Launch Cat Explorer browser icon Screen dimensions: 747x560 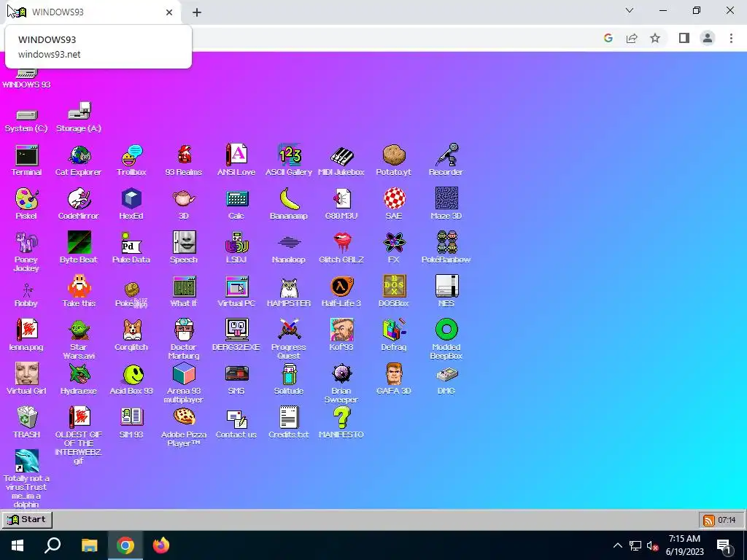[x=79, y=155]
